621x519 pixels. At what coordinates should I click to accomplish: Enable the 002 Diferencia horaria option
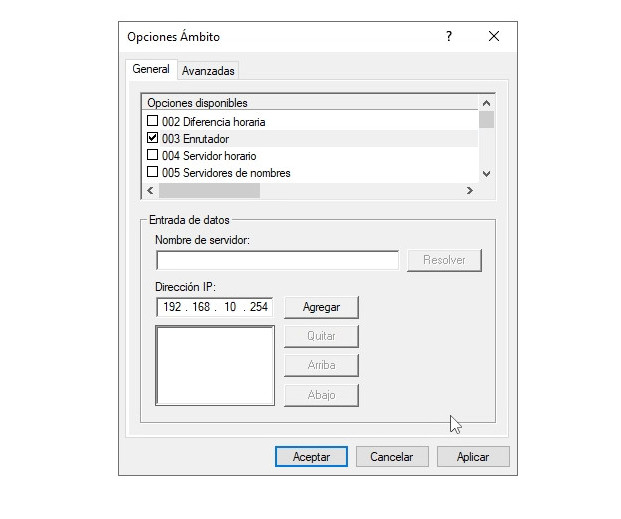[153, 122]
